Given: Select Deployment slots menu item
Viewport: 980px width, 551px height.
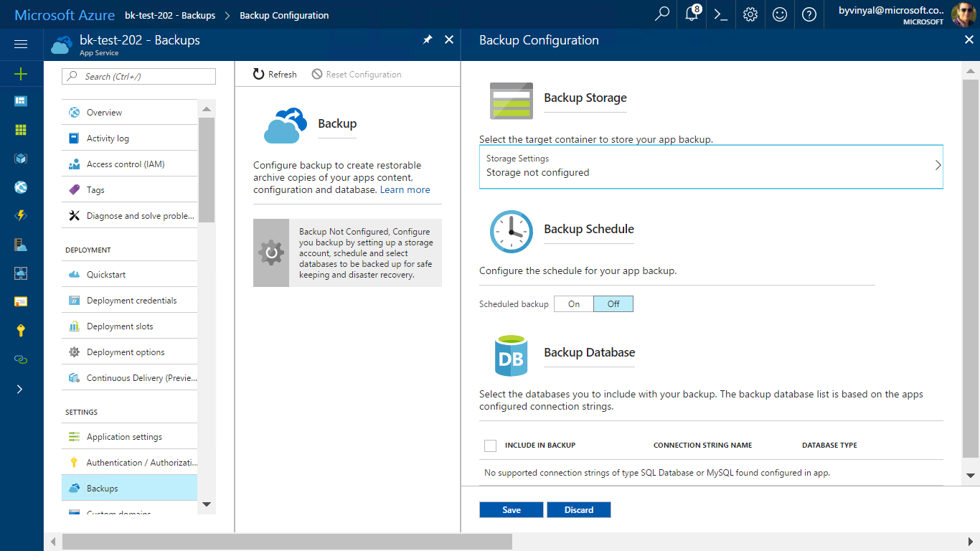Looking at the screenshot, I should coord(120,326).
